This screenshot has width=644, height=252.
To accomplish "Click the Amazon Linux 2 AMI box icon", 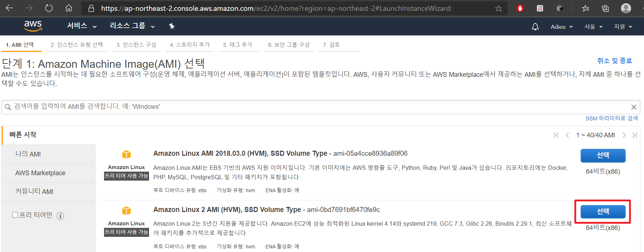I will (126, 211).
